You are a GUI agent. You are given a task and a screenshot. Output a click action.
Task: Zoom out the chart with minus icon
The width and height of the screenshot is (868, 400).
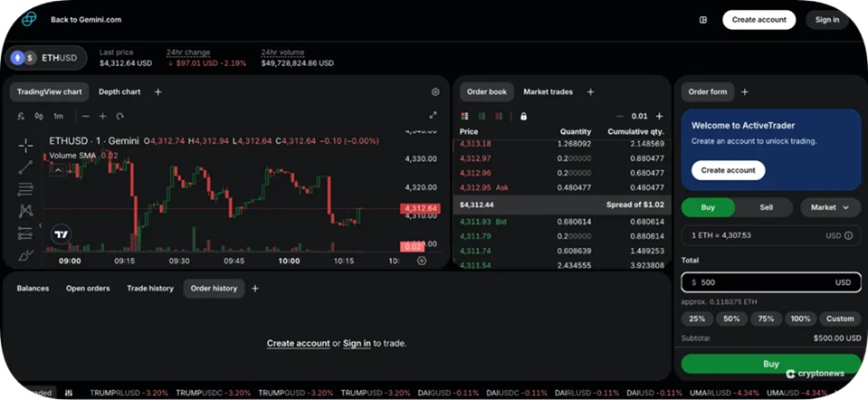click(x=85, y=116)
